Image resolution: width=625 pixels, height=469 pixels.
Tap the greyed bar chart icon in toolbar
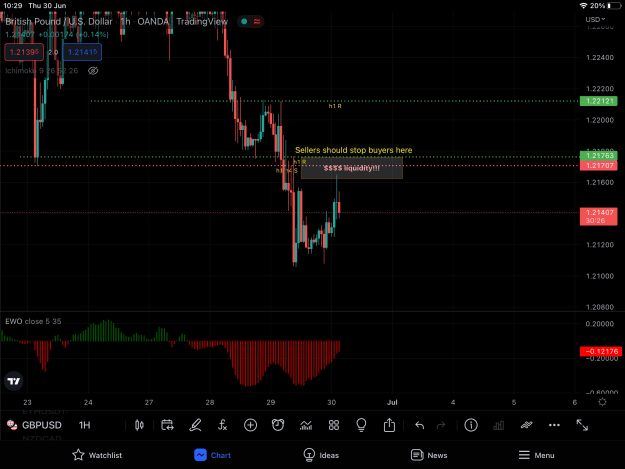click(498, 425)
